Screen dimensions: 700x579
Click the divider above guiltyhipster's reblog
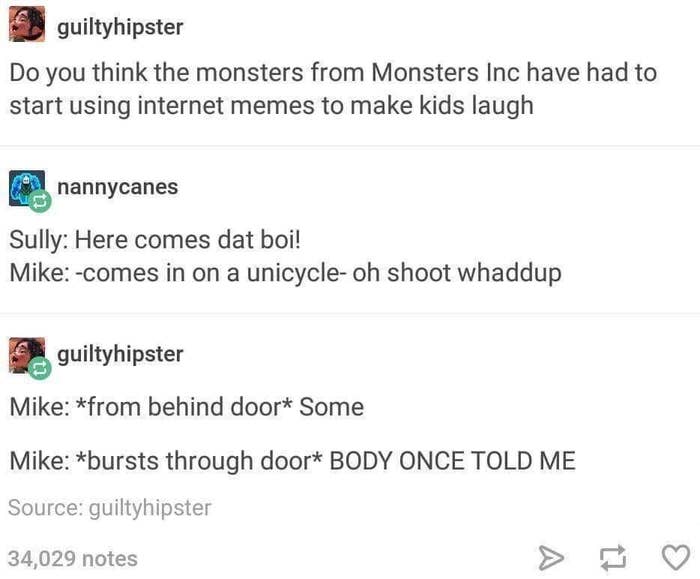pyautogui.click(x=350, y=313)
